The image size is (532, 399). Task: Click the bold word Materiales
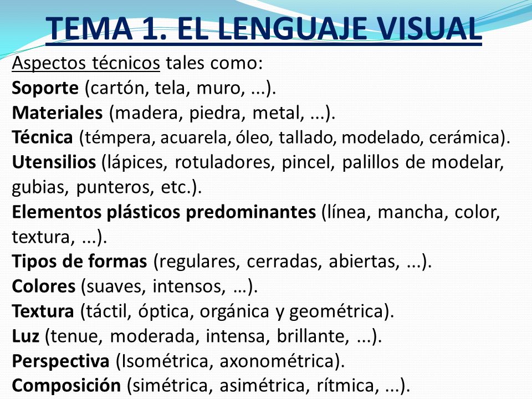click(57, 112)
